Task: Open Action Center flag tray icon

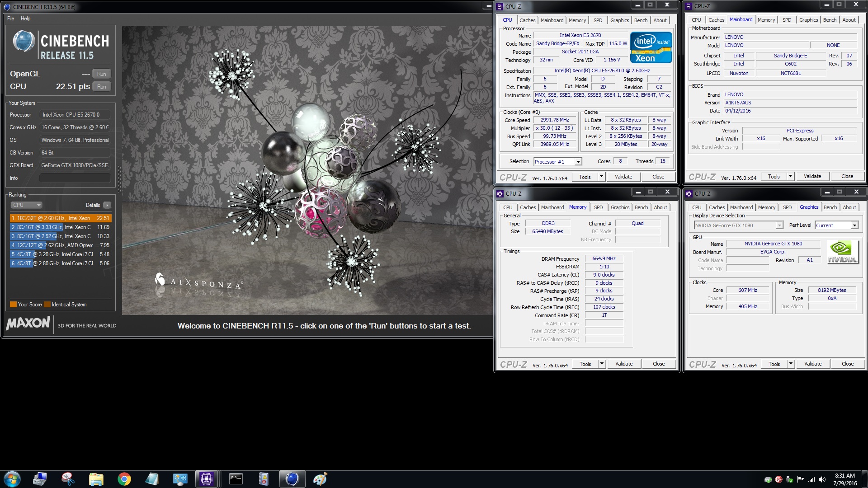Action: tap(801, 479)
